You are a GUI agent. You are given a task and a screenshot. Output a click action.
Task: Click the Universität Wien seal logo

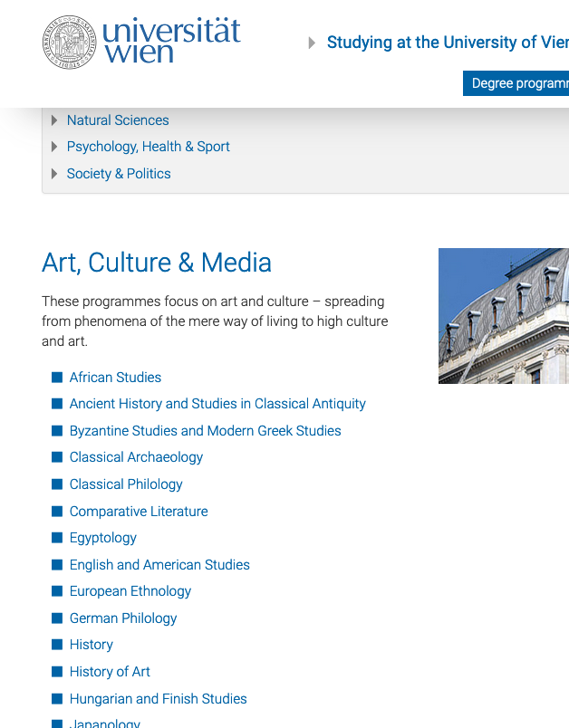[69, 43]
